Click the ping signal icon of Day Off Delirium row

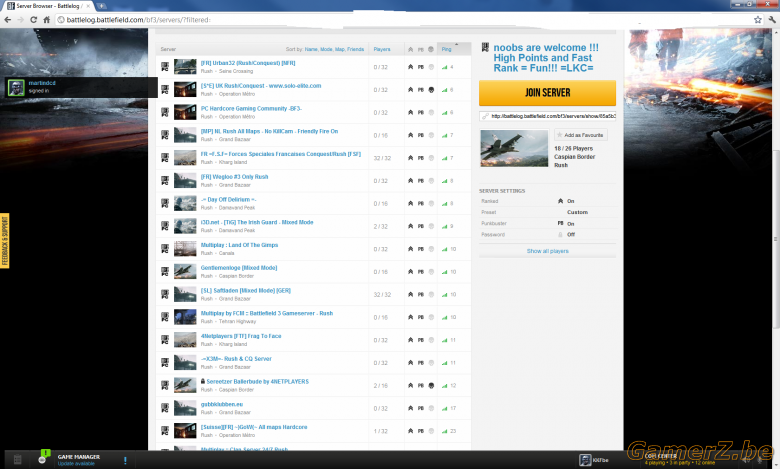445,203
